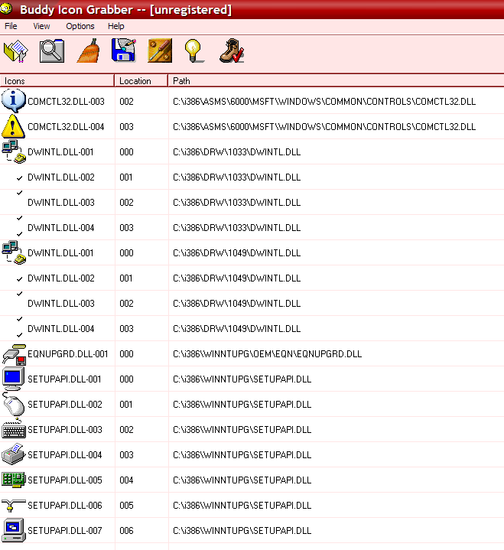Click the open folder toolbar icon

[16, 51]
